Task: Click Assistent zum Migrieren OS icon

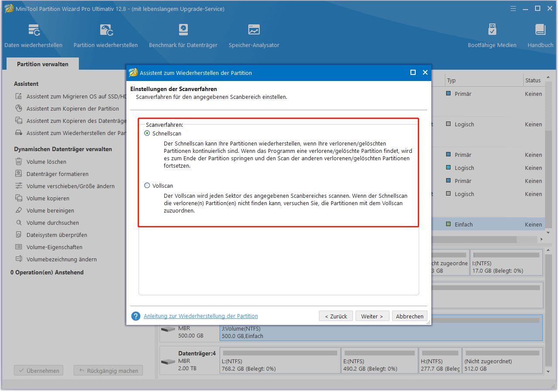Action: tap(19, 96)
